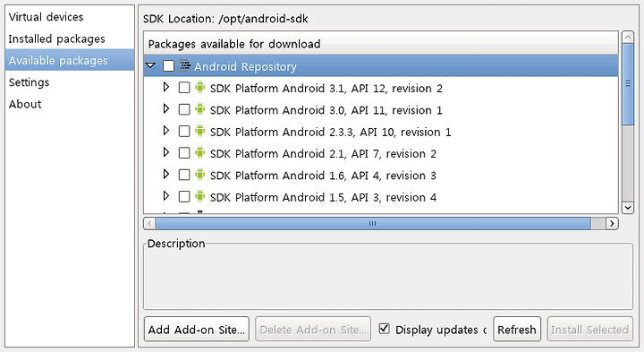The width and height of the screenshot is (644, 352).
Task: Check SDK Platform Android 2.3.3 checkbox
Action: 184,131
